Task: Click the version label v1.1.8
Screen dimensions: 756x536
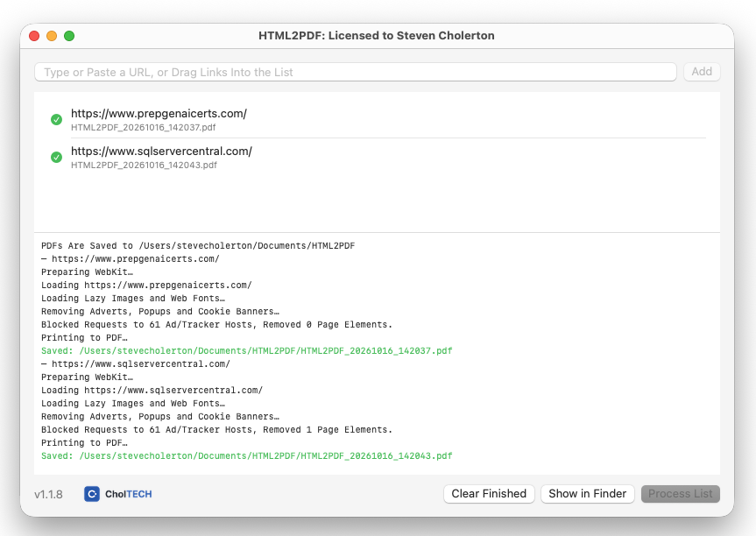Action: pos(49,494)
